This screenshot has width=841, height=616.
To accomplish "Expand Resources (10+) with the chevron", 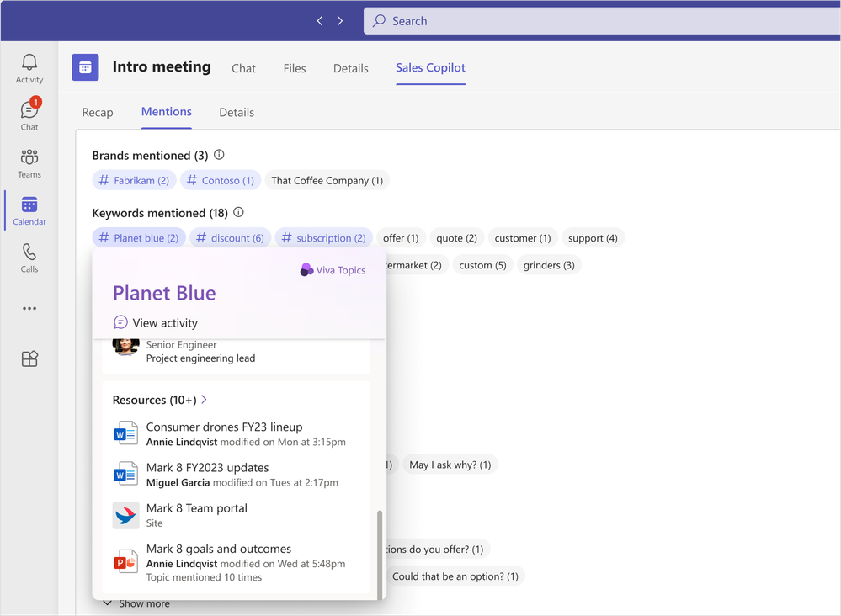I will 204,400.
